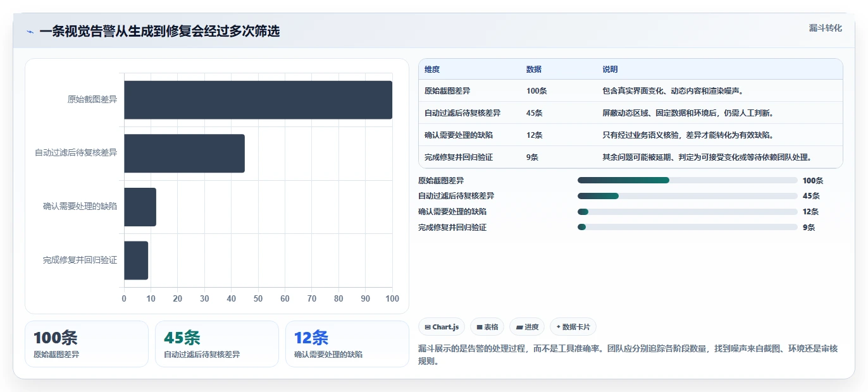Click the 自动过滤后待复核差异 progress bar showing 45条

point(688,196)
